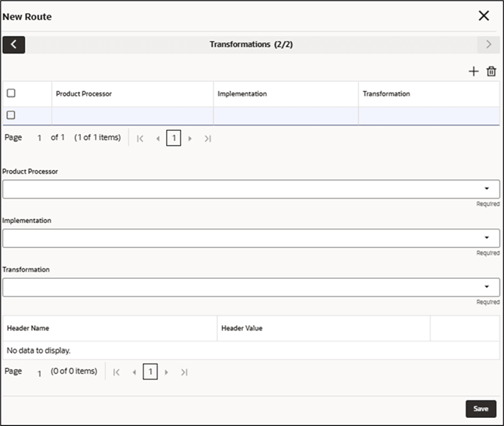504x426 pixels.
Task: Click next page arrow in header table pager
Action: pyautogui.click(x=166, y=372)
